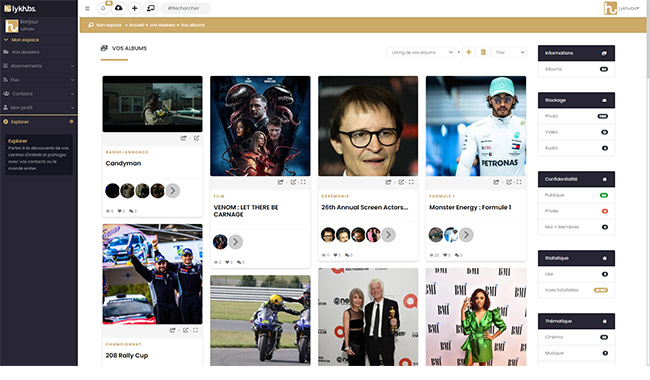Open the 208 Rally Cup title
Viewport: 650px width, 380px height.
click(x=127, y=356)
